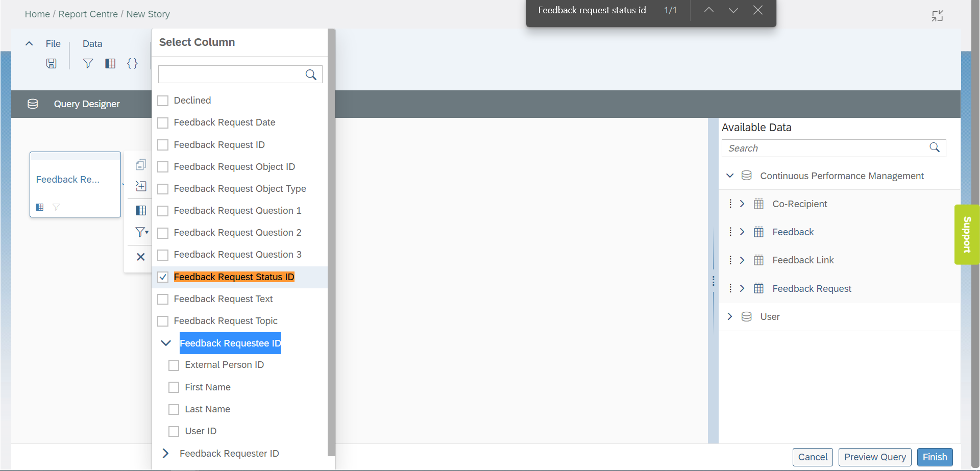
Task: Open options dots for Feedback table
Action: [x=730, y=232]
